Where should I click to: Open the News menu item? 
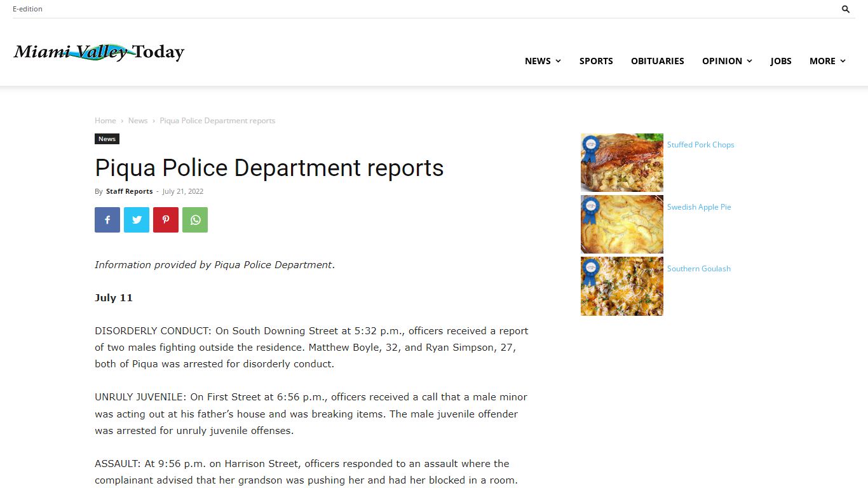tap(538, 61)
